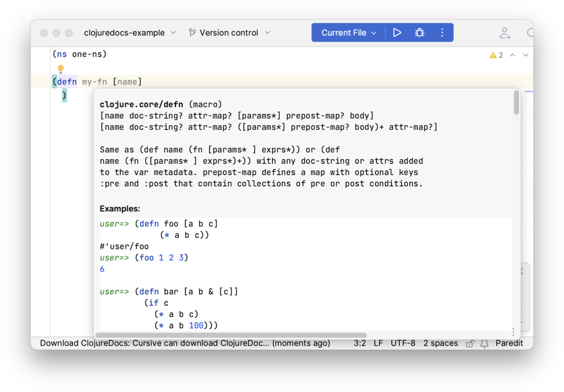Open Current File run configuration dropdown

pyautogui.click(x=349, y=33)
